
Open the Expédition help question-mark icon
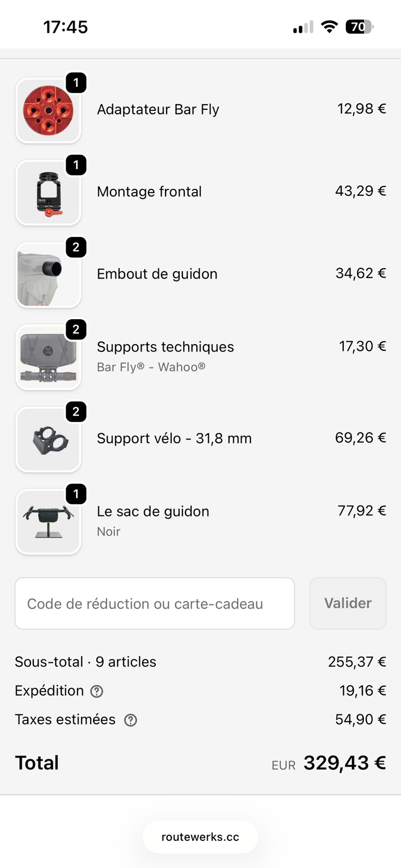coord(97,691)
